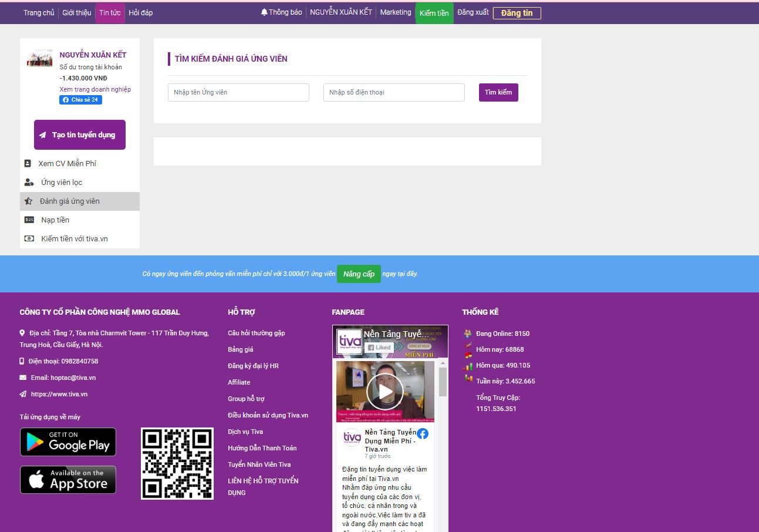The image size is (759, 532).
Task: Open the Google Play download badge
Action: 68,442
